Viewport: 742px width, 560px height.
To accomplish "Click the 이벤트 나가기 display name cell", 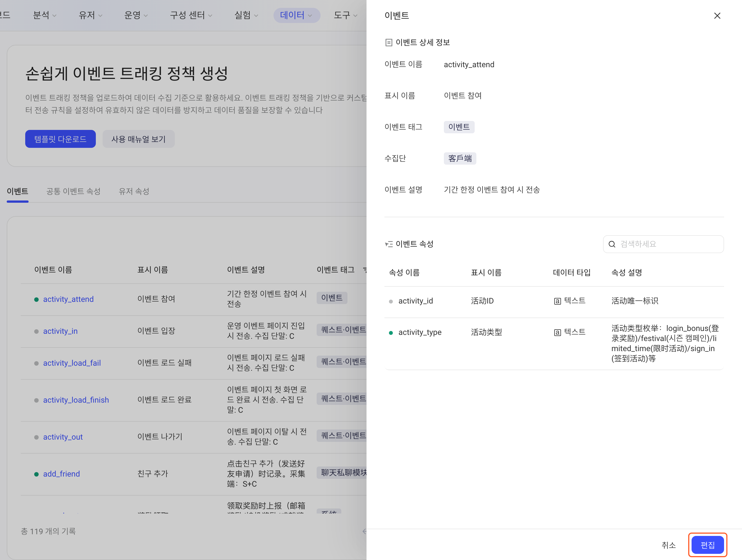I will click(160, 437).
